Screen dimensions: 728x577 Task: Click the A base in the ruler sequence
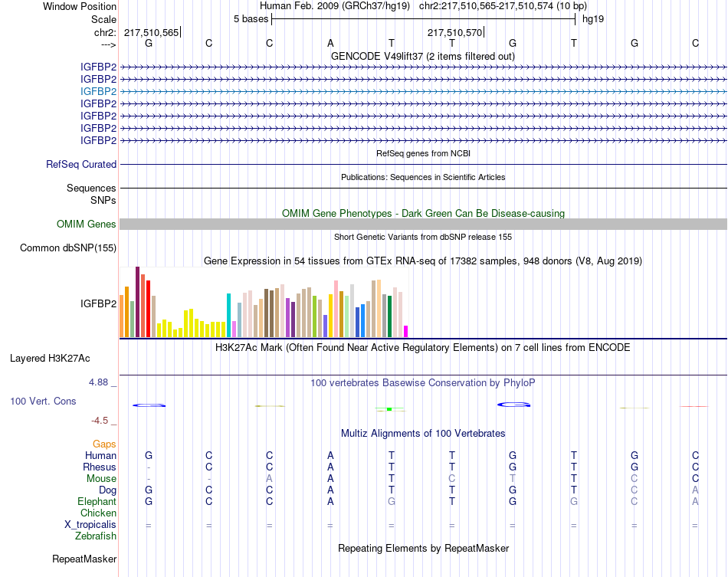coord(330,43)
